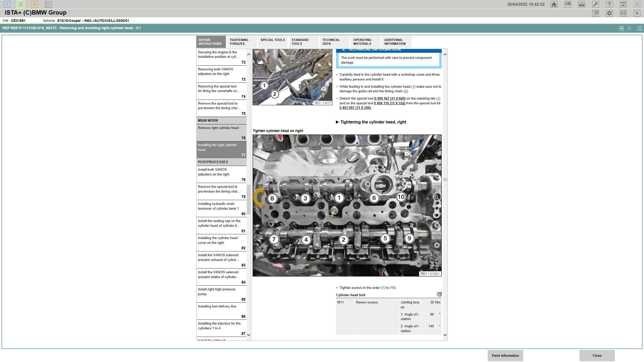Click the VIN value CE21681

coord(18,21)
